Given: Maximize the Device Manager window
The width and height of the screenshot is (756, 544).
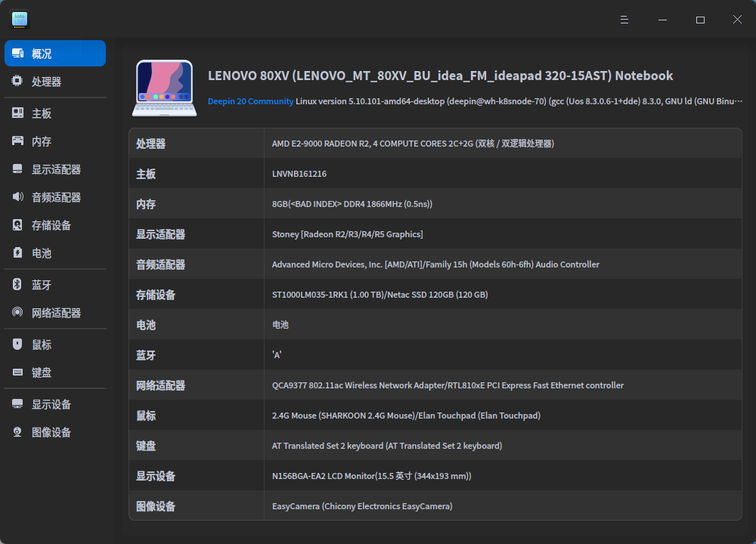Looking at the screenshot, I should pos(700,20).
